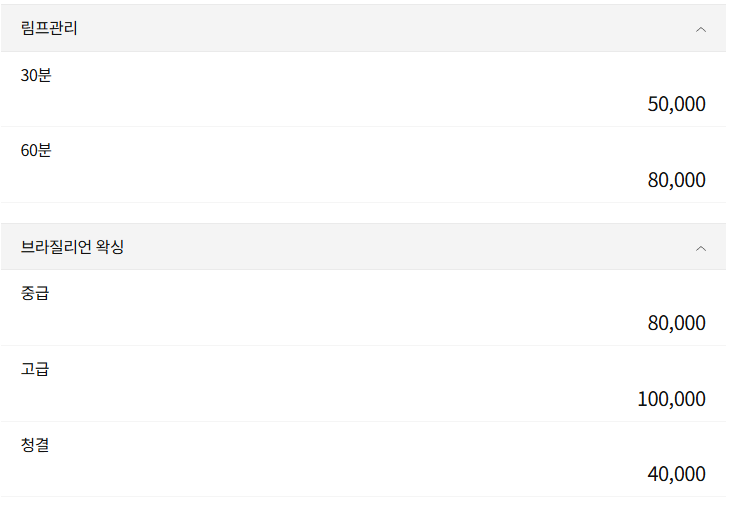Click the 50,000 price for 30분
Viewport: 729px width, 505px height.
click(676, 104)
